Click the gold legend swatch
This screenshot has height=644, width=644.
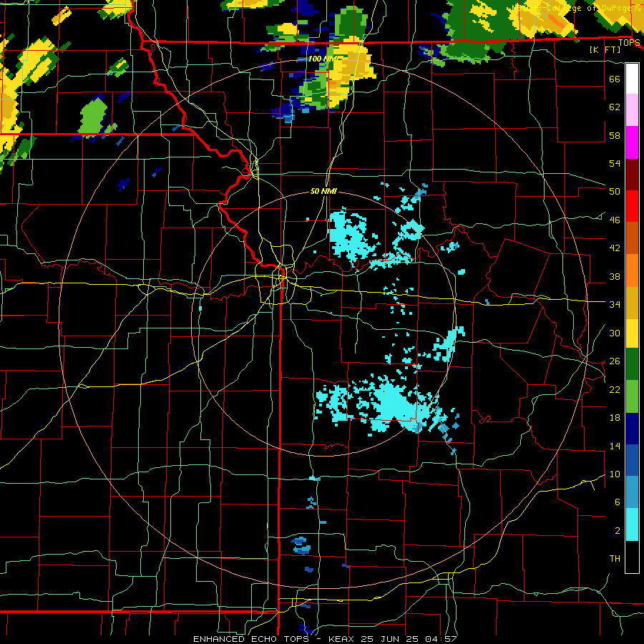[632, 302]
